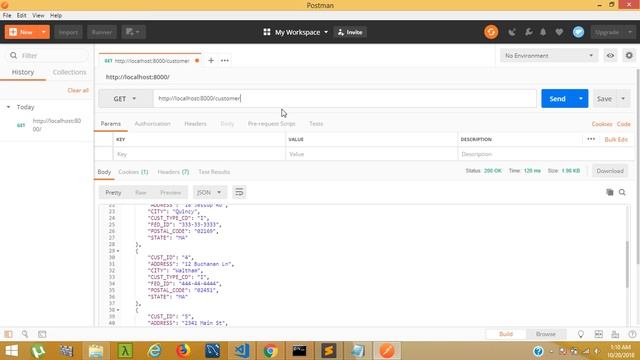Open find and replace status bar icon

25,334
